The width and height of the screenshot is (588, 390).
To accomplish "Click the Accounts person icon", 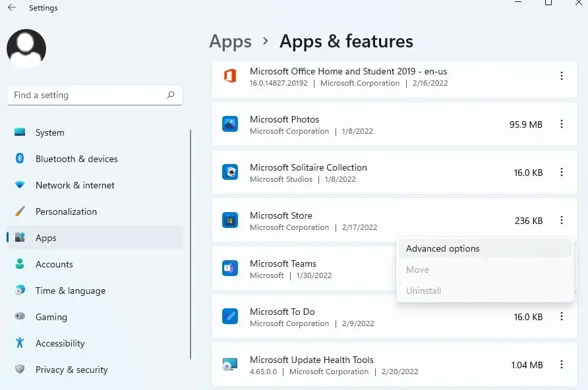I will (20, 264).
